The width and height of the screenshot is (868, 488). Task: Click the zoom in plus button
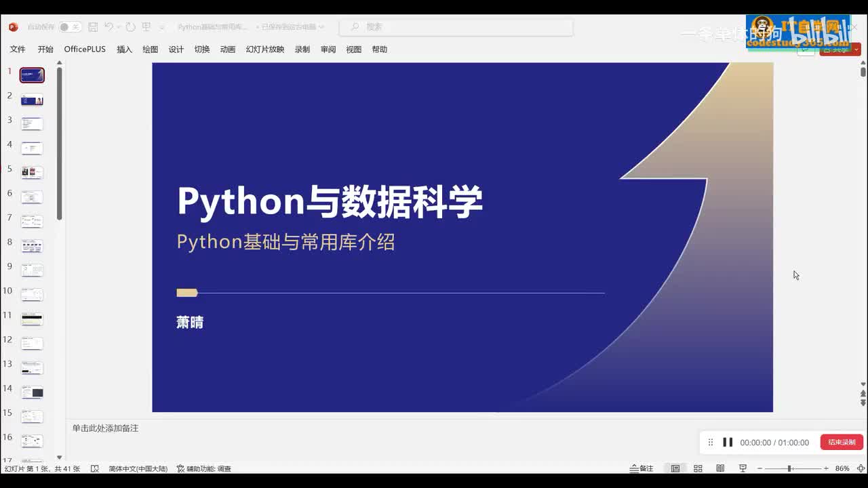click(x=826, y=468)
